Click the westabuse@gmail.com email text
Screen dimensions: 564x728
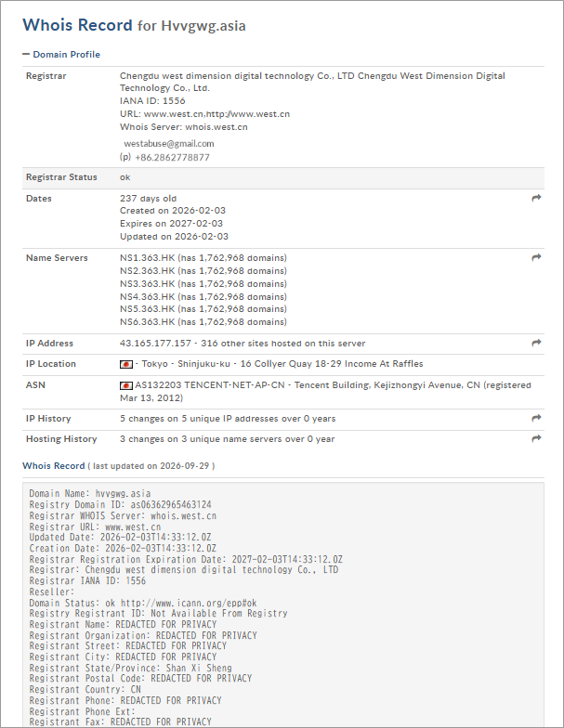tap(169, 143)
